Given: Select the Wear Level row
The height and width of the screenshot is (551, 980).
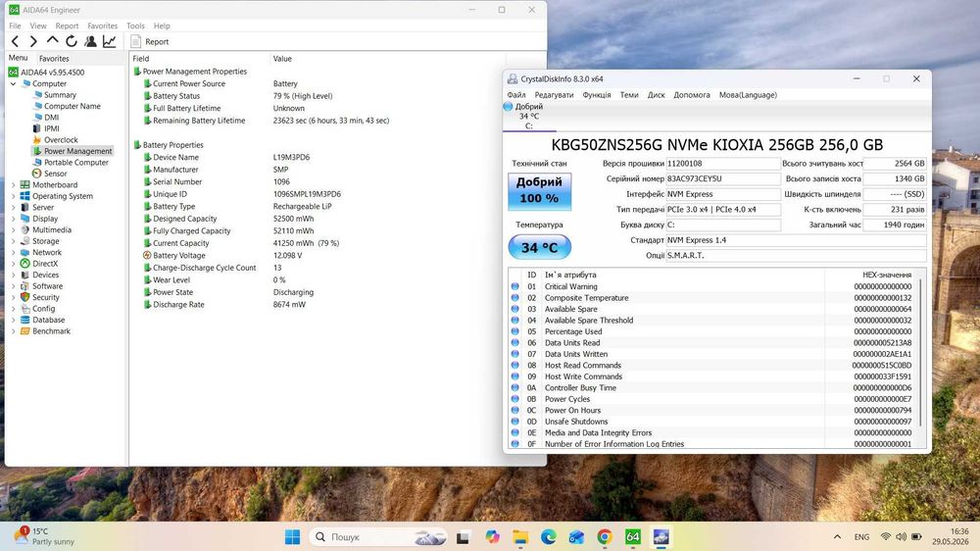Looking at the screenshot, I should click(318, 280).
